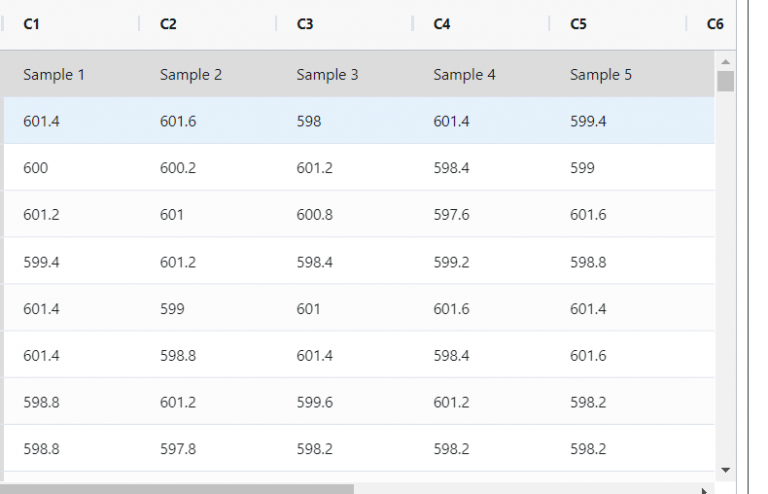Click the cell with value 600.2
768x494 pixels.
[178, 168]
